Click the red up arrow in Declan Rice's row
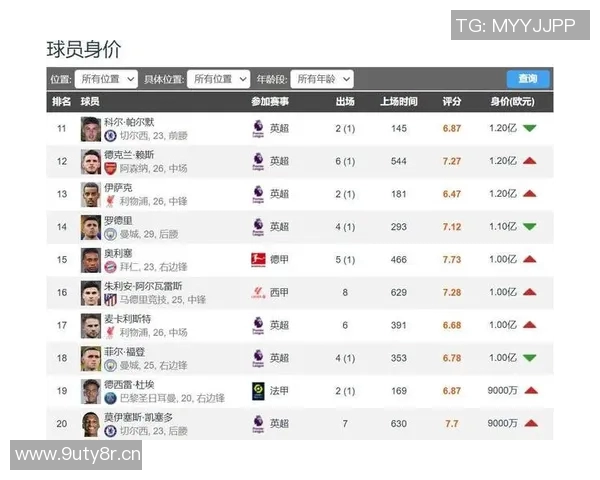 [529, 161]
